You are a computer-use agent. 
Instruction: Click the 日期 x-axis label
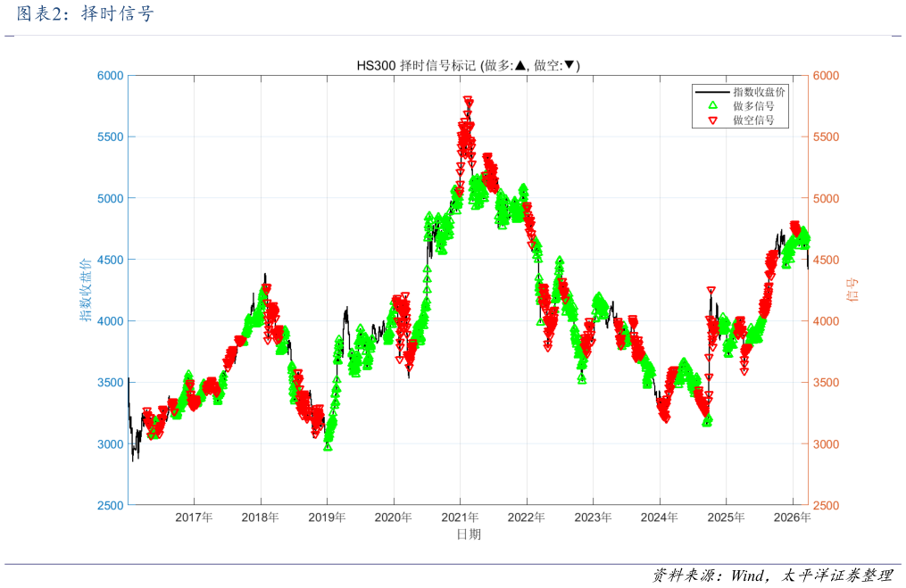click(x=468, y=534)
